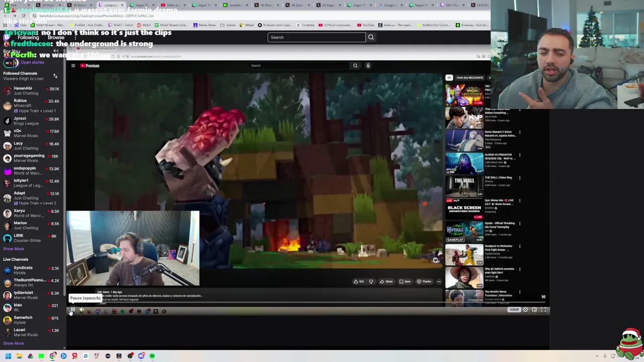The image size is (644, 362).
Task: Open Black Screen Snowstorm Sounds thumbnail
Action: [x=464, y=209]
